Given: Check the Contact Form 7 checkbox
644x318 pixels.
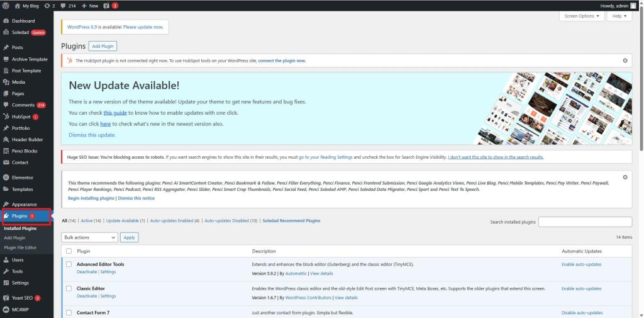Looking at the screenshot, I should click(69, 313).
